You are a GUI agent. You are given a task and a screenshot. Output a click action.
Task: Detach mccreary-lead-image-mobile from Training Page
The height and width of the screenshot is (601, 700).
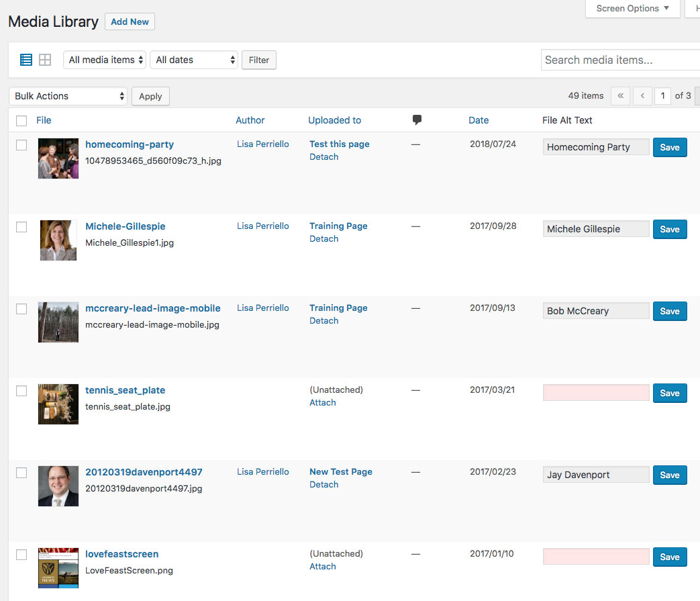click(324, 320)
